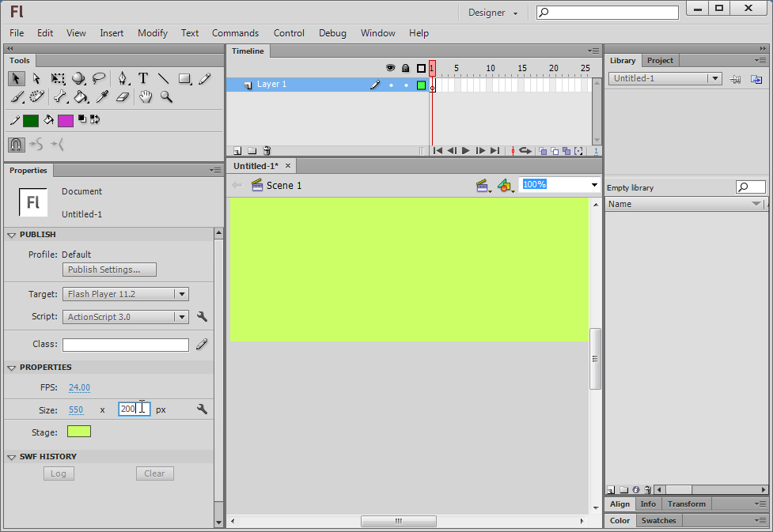
Task: Switch to the Project tab
Action: click(660, 61)
